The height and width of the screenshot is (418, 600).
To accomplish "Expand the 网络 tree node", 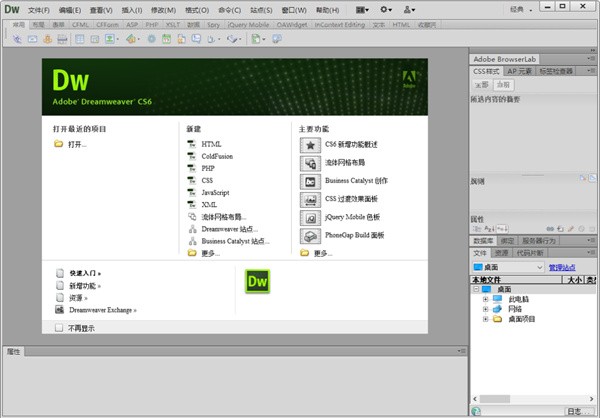I will (x=485, y=309).
